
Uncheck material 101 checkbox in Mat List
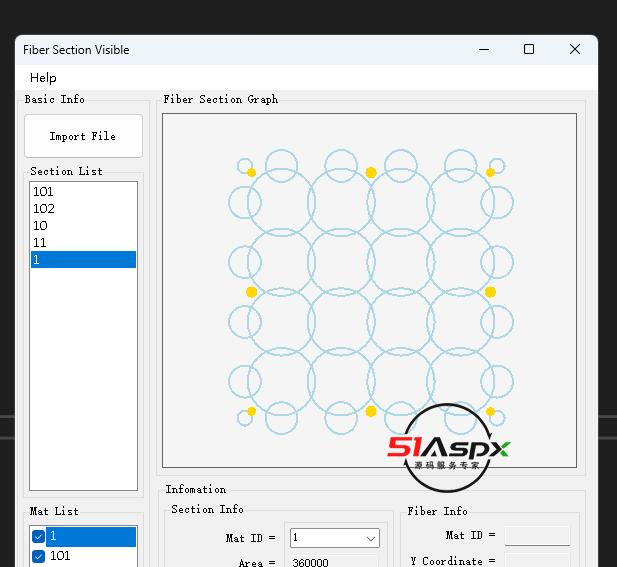(x=38, y=556)
